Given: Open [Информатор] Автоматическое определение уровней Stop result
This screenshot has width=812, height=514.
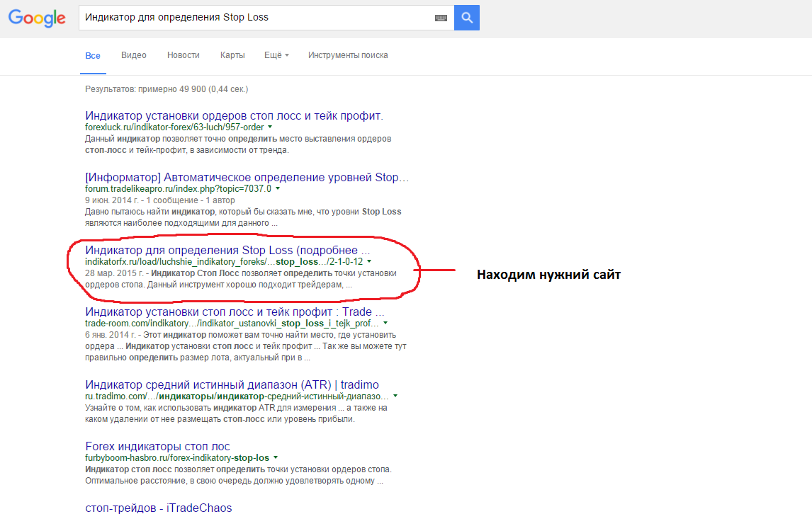Looking at the screenshot, I should point(247,177).
